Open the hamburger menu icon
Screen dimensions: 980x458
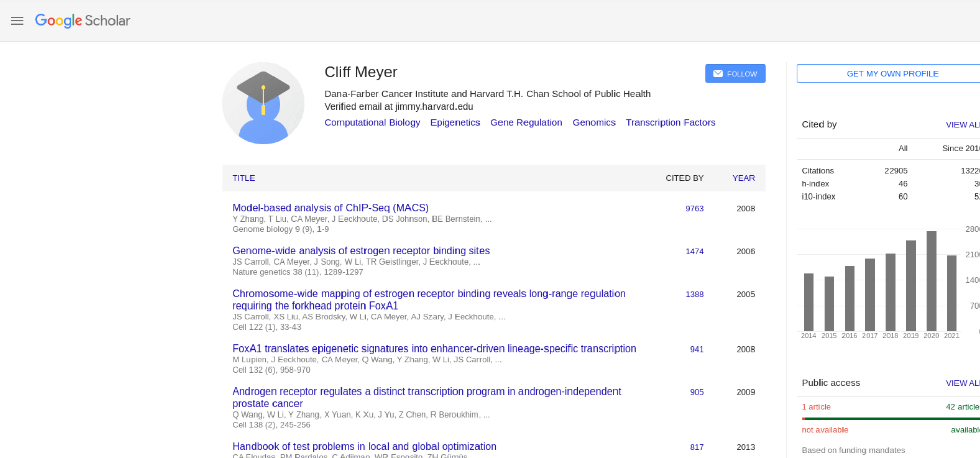pyautogui.click(x=17, y=21)
